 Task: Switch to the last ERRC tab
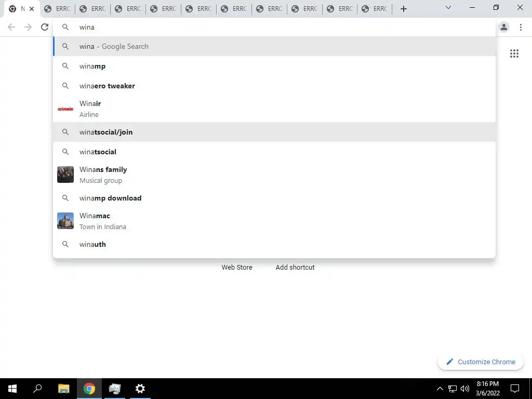click(x=375, y=9)
